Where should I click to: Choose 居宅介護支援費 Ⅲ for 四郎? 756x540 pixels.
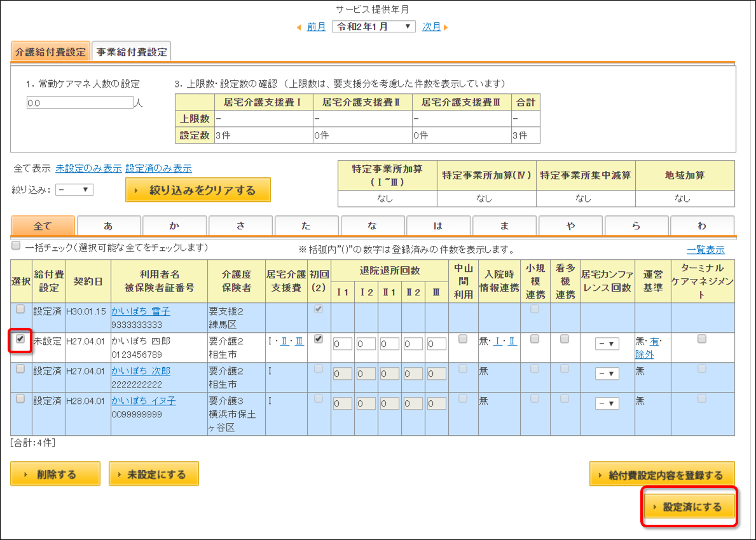click(299, 342)
